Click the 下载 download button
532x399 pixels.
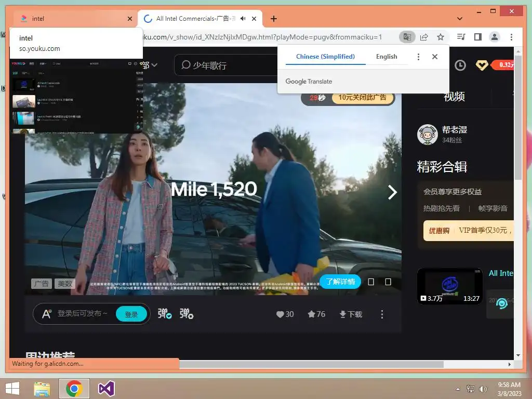tap(351, 314)
